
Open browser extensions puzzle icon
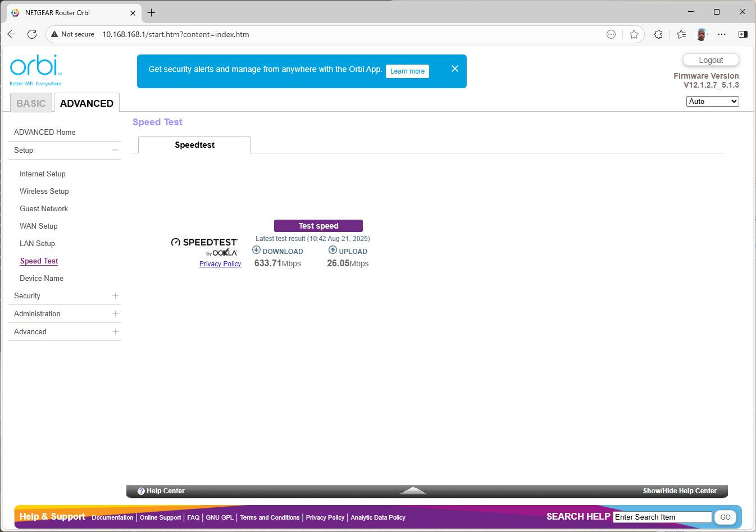[x=658, y=34]
